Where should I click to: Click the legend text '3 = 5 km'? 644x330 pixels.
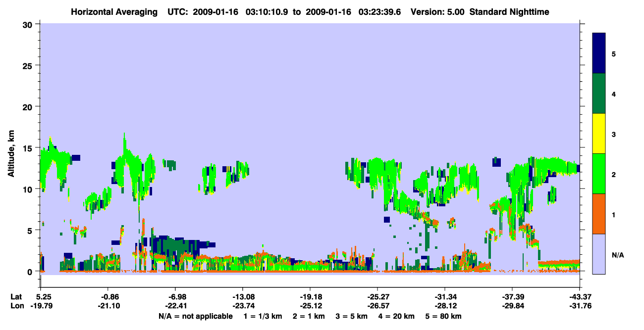pyautogui.click(x=352, y=316)
